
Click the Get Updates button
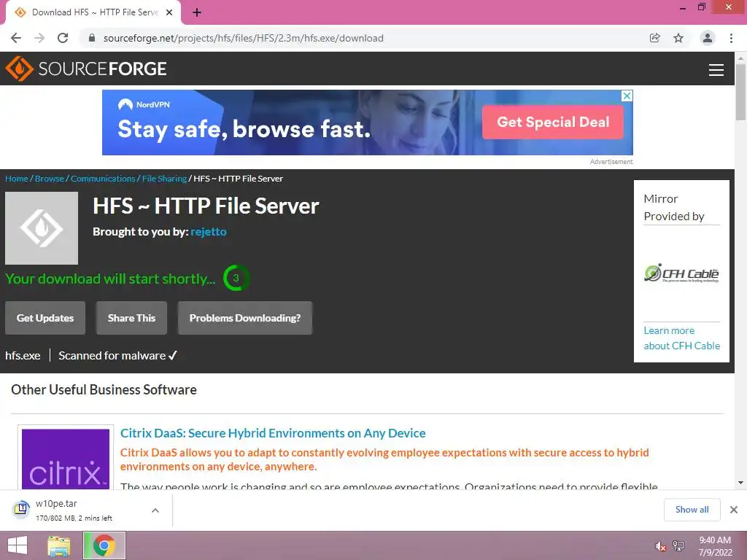click(x=45, y=318)
